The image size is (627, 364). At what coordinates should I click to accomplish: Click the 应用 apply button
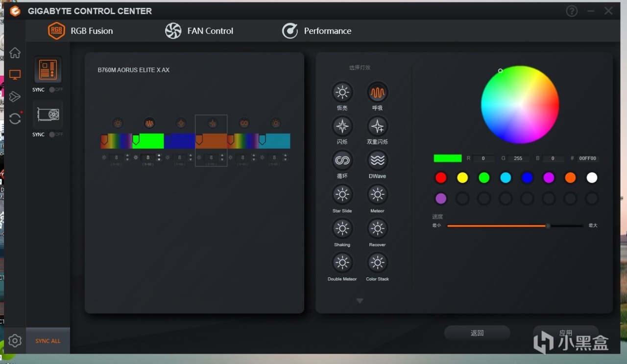click(x=566, y=333)
